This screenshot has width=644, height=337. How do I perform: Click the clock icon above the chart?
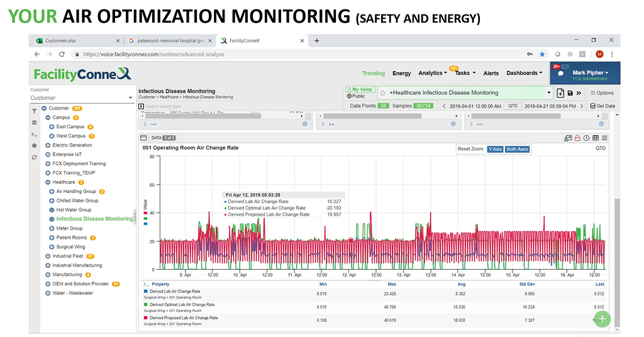(x=587, y=138)
